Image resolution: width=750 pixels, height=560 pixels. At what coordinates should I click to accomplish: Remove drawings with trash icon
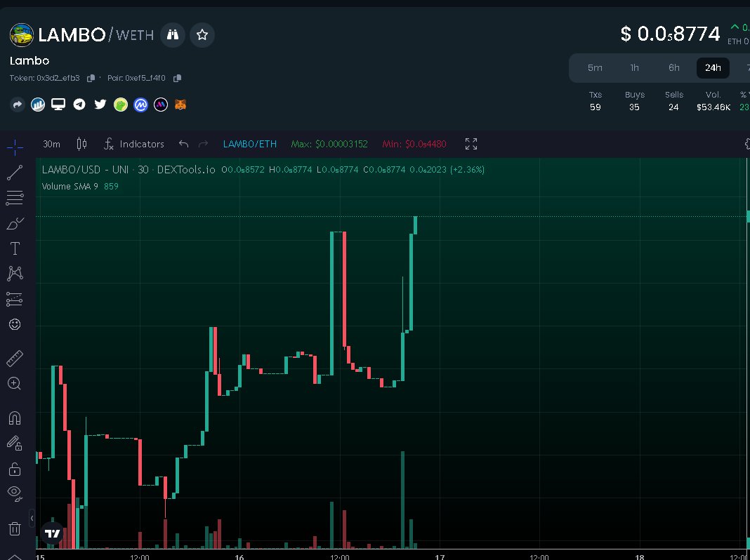pos(15,528)
